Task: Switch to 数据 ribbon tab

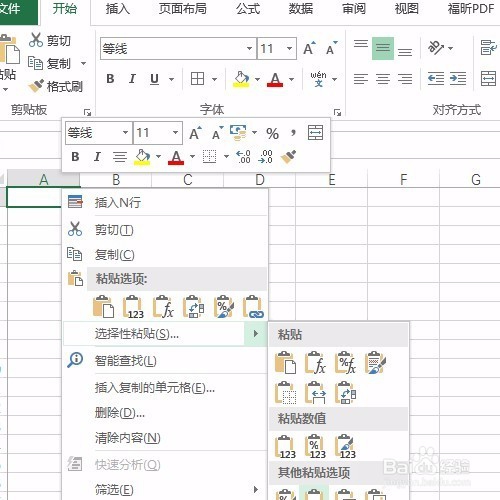Action: pyautogui.click(x=301, y=9)
